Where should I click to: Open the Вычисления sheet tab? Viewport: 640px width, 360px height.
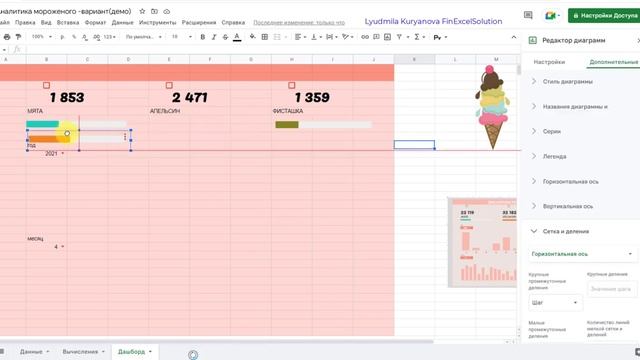pyautogui.click(x=83, y=351)
